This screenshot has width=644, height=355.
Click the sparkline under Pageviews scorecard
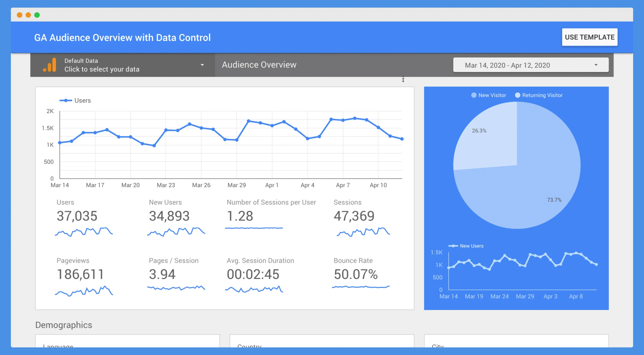(84, 291)
